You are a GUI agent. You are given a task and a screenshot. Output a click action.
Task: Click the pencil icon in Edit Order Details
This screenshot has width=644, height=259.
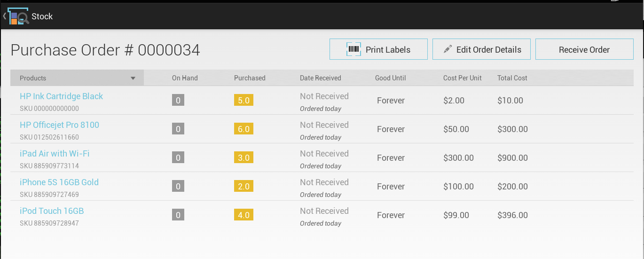[x=448, y=49]
